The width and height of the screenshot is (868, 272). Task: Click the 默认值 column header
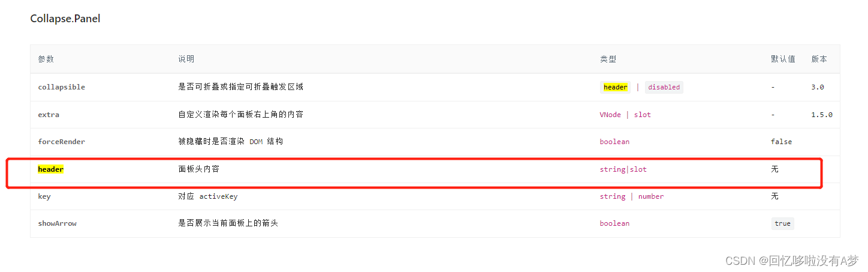[783, 59]
